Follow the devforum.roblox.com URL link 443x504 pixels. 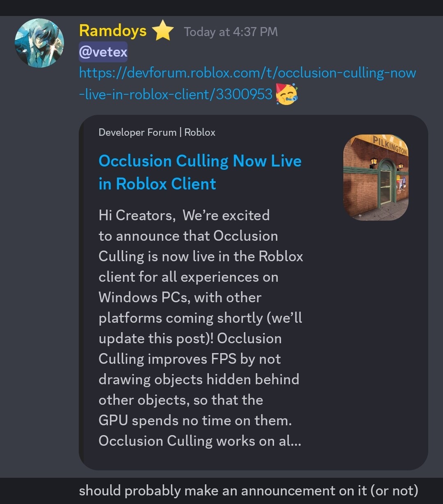pyautogui.click(x=247, y=84)
